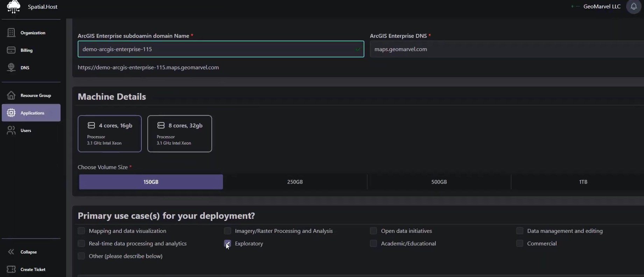Screen dimensions: 644x277
Task: Select the 250GB volume size
Action: click(295, 182)
